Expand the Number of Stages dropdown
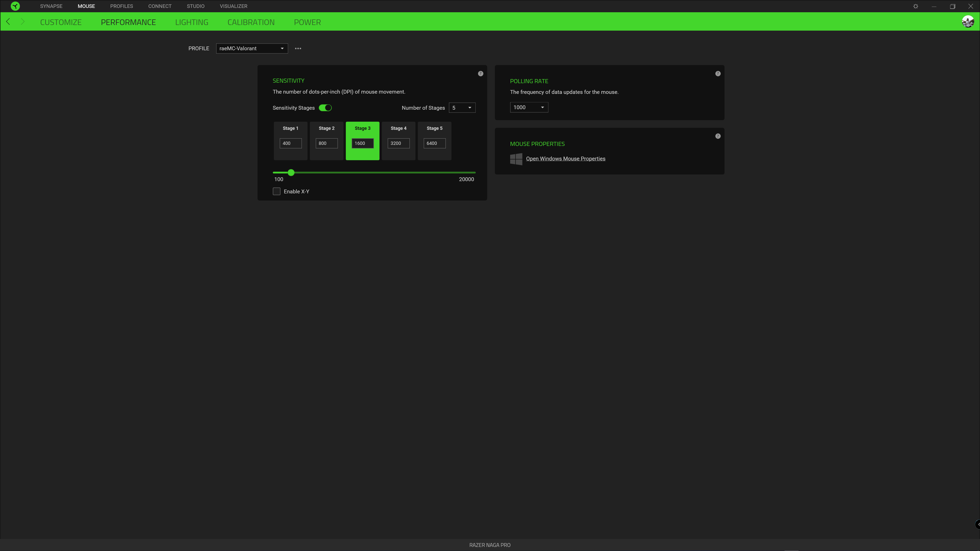 [x=462, y=108]
